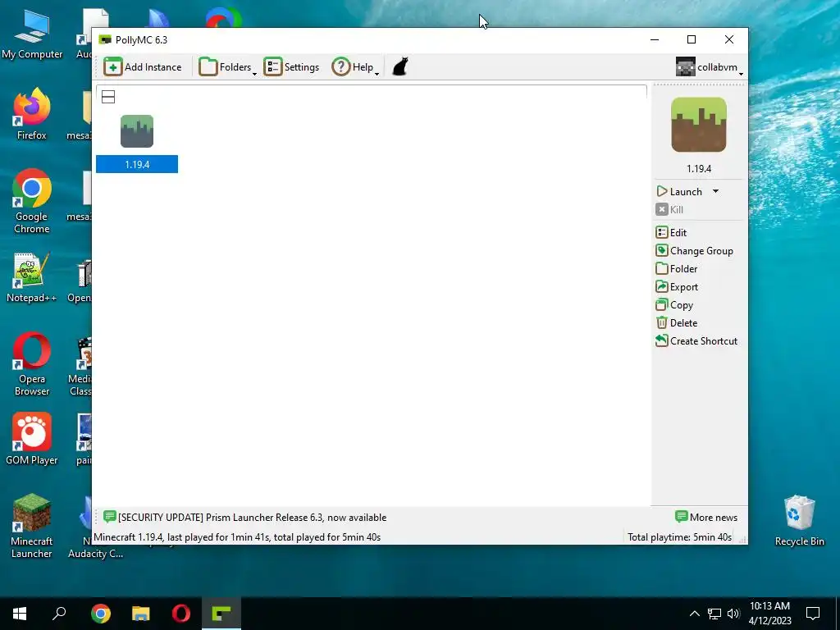Click the volume tray icon
840x630 pixels.
733,614
